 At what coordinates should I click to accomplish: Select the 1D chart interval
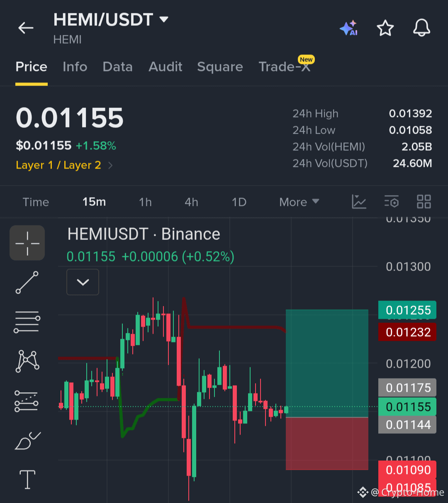point(239,202)
